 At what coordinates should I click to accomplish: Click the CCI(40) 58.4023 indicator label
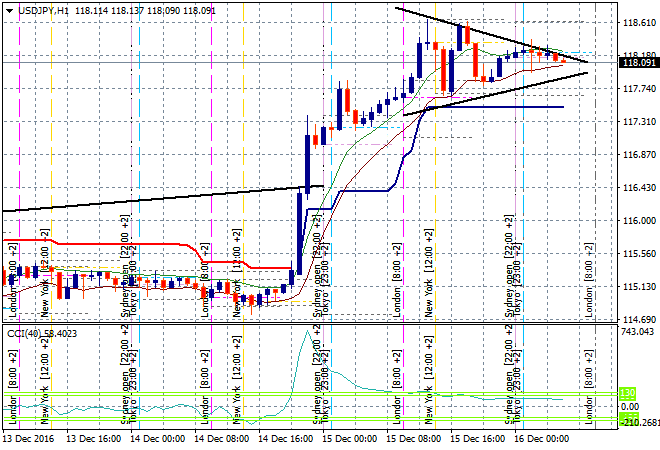tap(42, 334)
